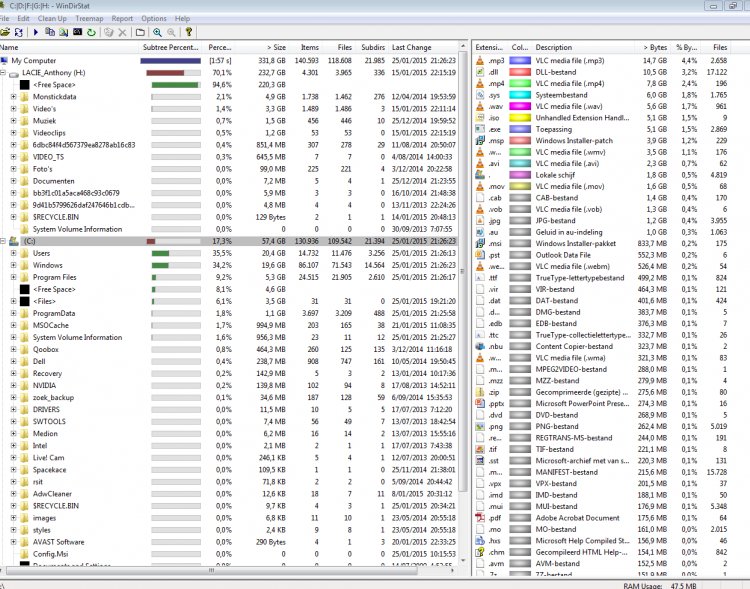Click the blue color swatch for .mp3
Image resolution: width=750 pixels, height=589 pixels.
pyautogui.click(x=520, y=61)
